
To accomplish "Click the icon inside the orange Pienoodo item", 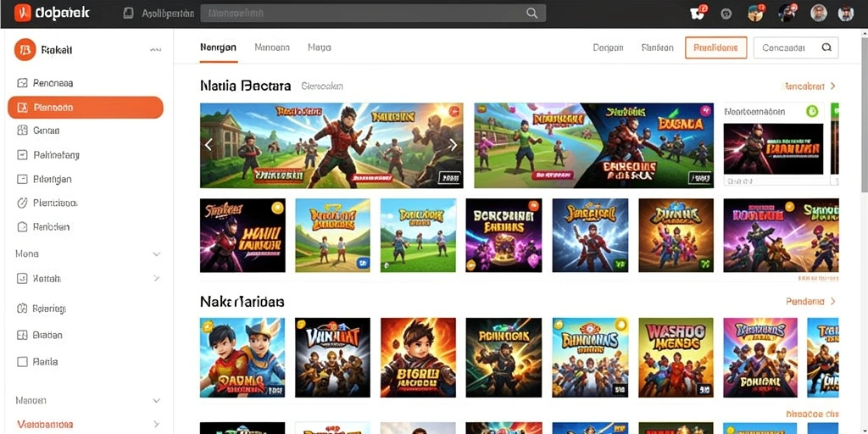I will pos(22,108).
